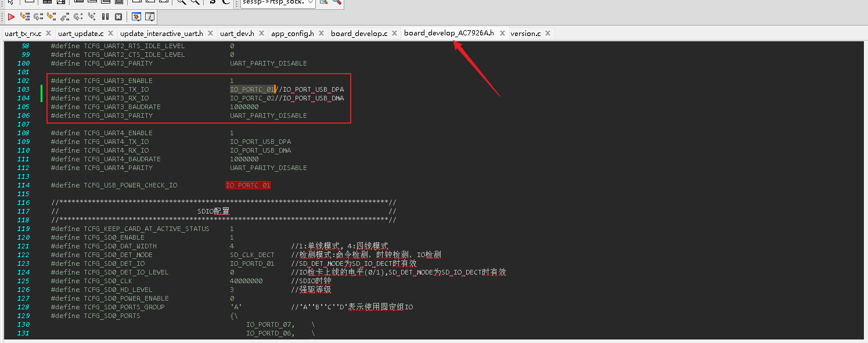Close the uart_update.c tab

coord(110,33)
